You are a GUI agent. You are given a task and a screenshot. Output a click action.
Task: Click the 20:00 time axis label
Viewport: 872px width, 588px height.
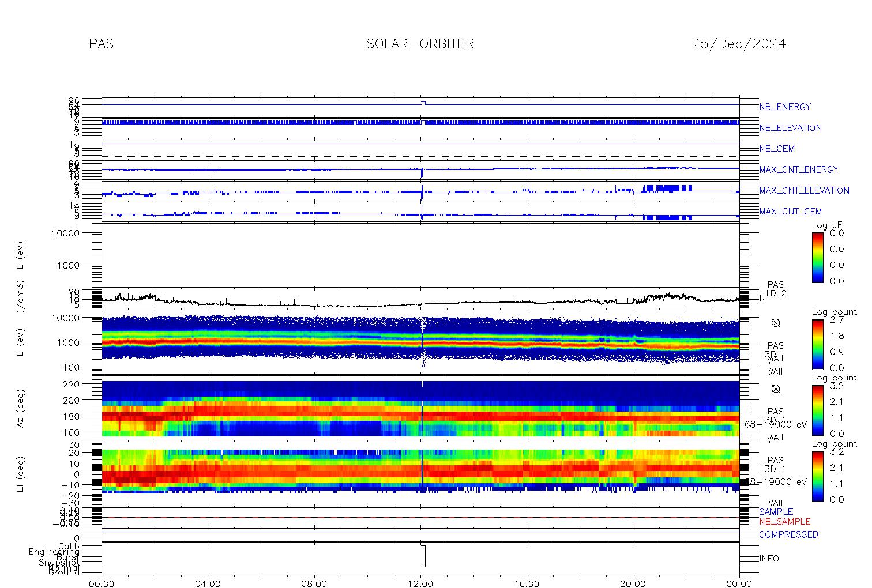[x=633, y=583]
